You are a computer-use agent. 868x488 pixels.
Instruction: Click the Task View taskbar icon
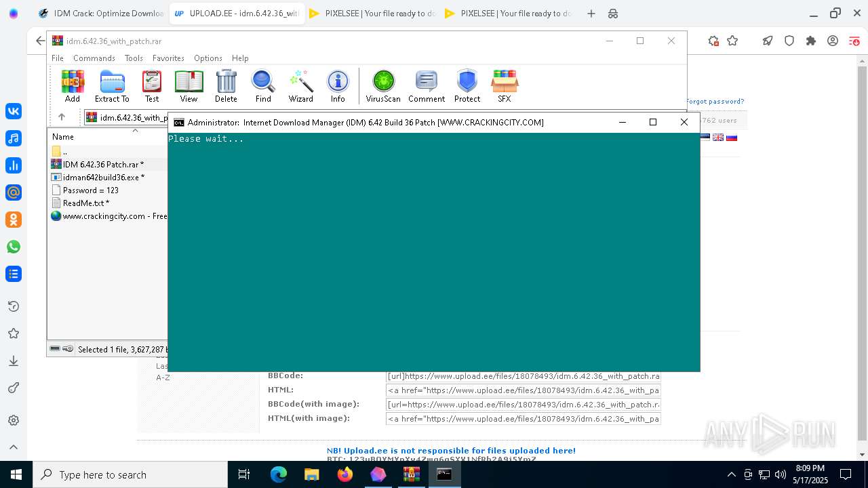click(244, 474)
